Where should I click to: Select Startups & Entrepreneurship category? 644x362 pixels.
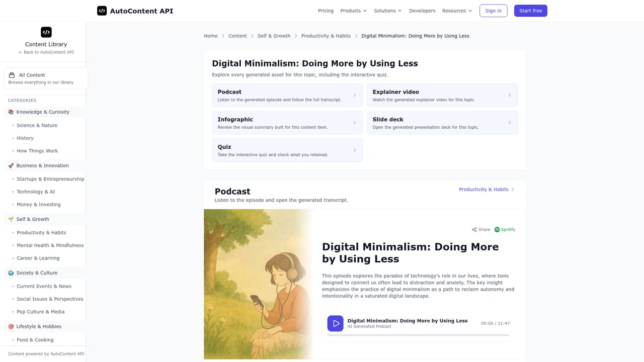[x=50, y=179]
